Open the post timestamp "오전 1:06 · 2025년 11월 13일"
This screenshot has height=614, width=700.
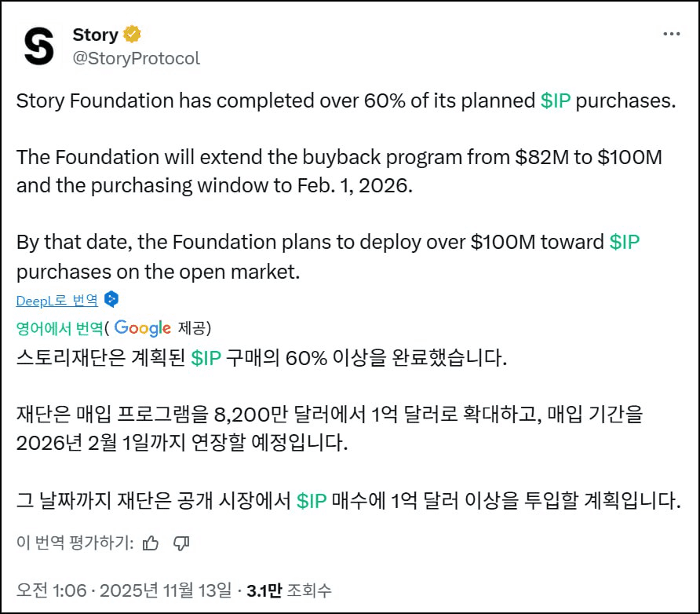coord(125,590)
